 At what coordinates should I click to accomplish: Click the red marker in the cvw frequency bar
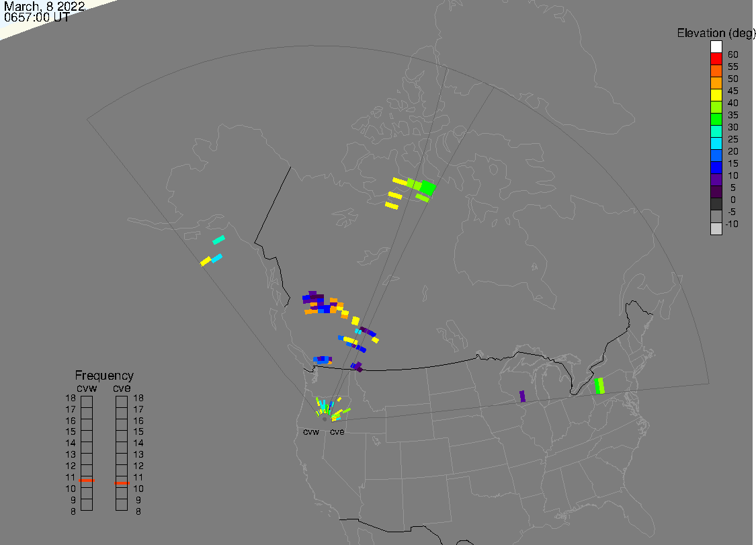87,480
